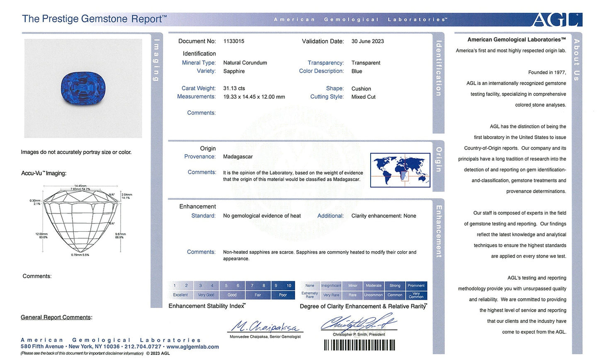599x364 pixels.
Task: Open the www.aglgemlab.com link
Action: (192, 347)
